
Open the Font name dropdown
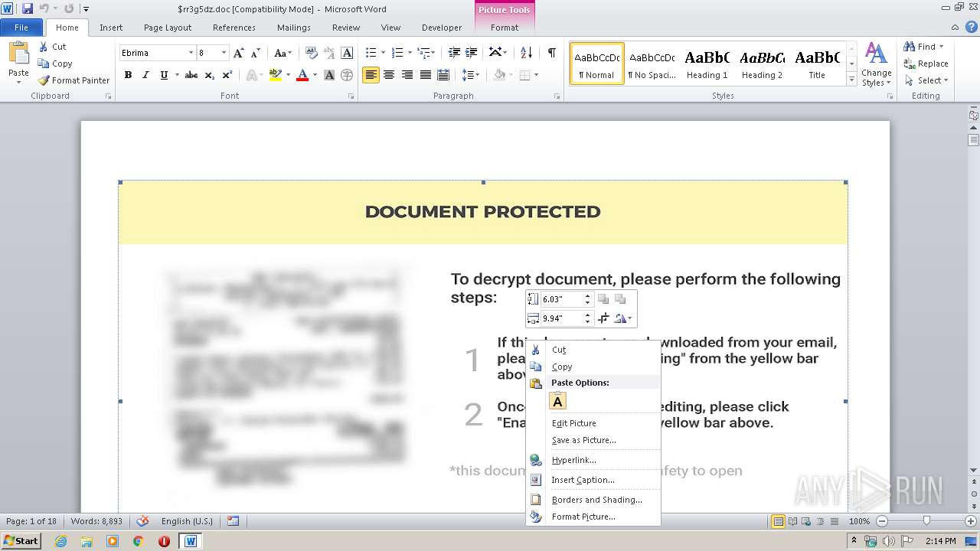click(x=191, y=53)
